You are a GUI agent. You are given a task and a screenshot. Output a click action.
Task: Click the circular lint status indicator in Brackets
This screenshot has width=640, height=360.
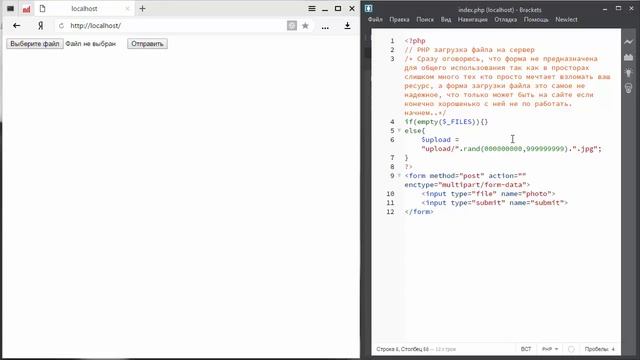[571, 349]
